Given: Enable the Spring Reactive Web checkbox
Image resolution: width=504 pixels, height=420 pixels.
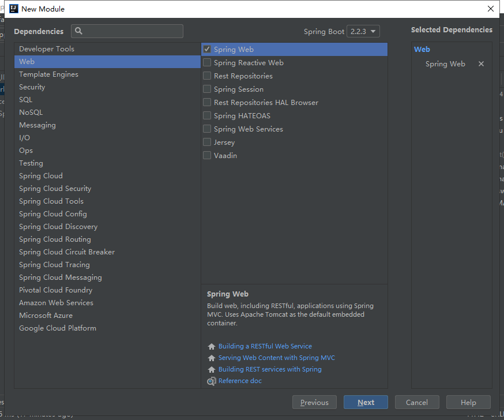Looking at the screenshot, I should pyautogui.click(x=207, y=63).
